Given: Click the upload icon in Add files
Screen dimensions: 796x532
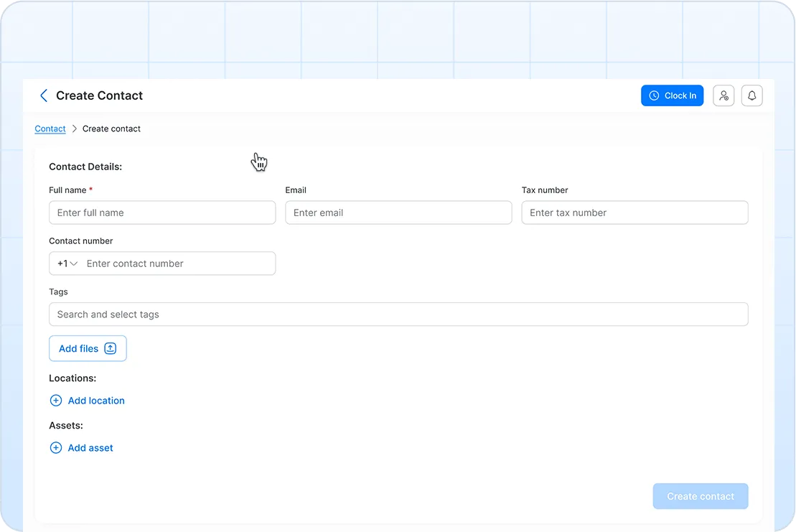Looking at the screenshot, I should point(110,348).
